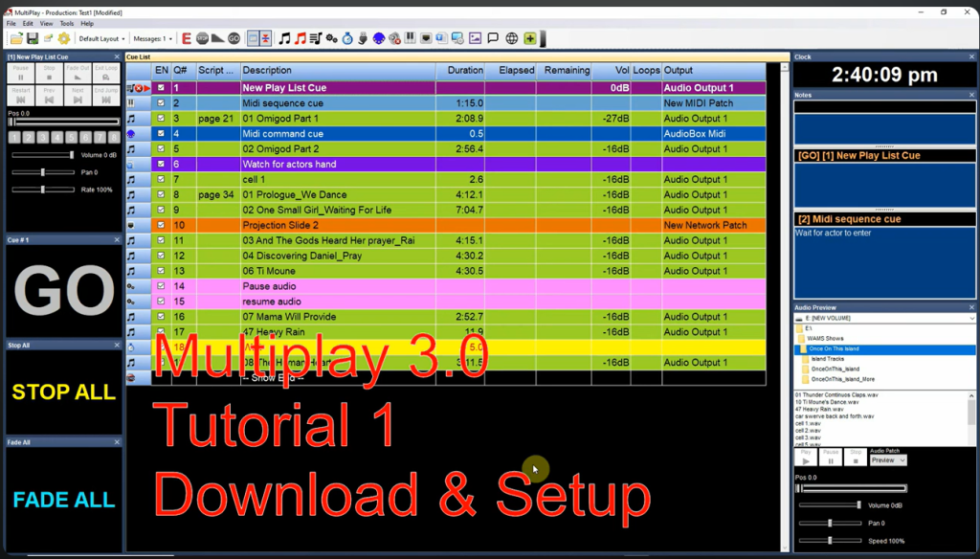
Task: Click the big GO button
Action: point(64,291)
